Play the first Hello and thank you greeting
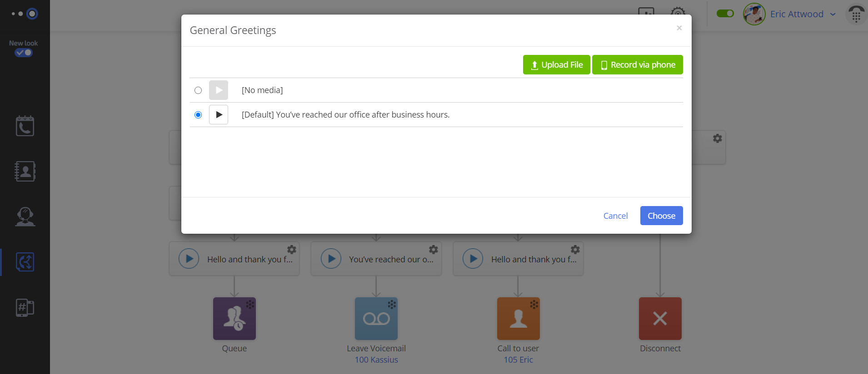This screenshot has height=374, width=868. [189, 259]
